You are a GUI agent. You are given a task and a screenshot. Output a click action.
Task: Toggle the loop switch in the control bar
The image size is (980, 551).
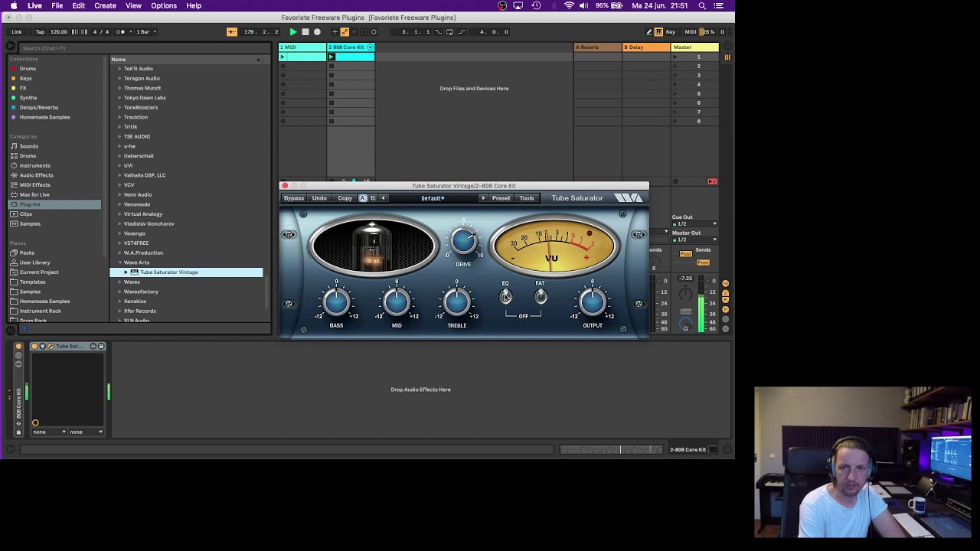coord(449,31)
